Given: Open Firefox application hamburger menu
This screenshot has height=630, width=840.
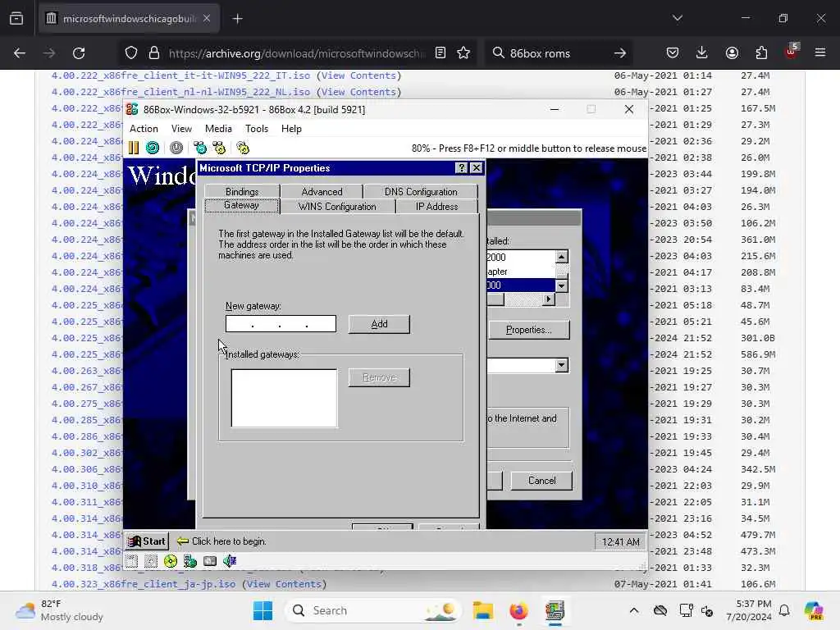Looking at the screenshot, I should (820, 53).
